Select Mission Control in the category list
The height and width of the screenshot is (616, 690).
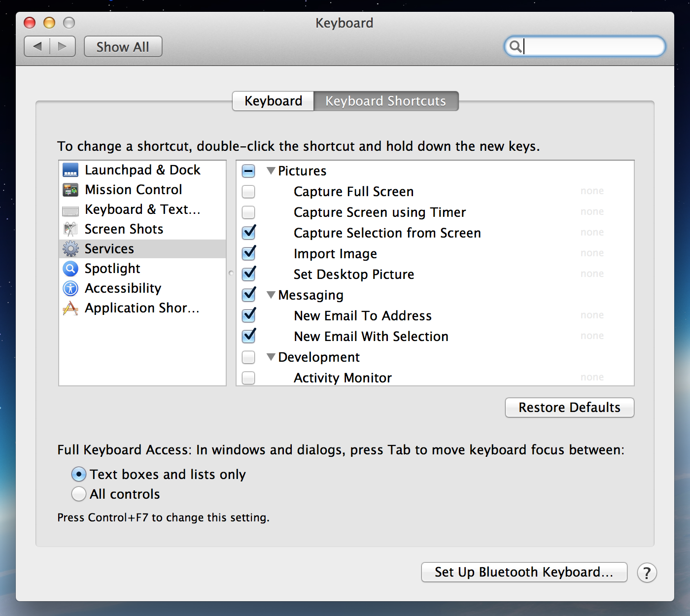point(142,190)
